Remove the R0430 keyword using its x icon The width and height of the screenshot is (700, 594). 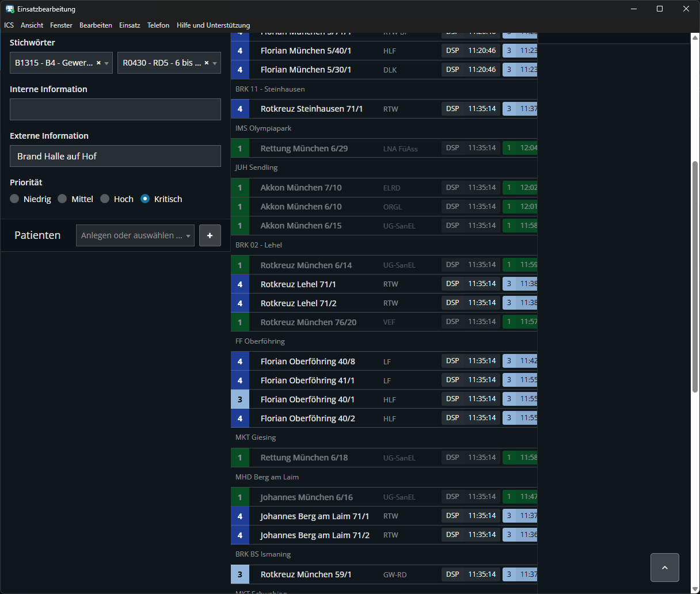(x=207, y=63)
